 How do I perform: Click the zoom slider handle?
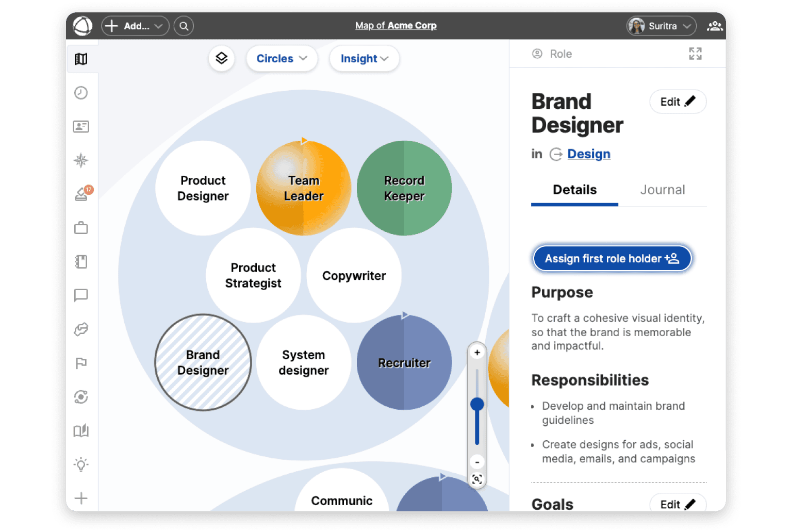(477, 404)
